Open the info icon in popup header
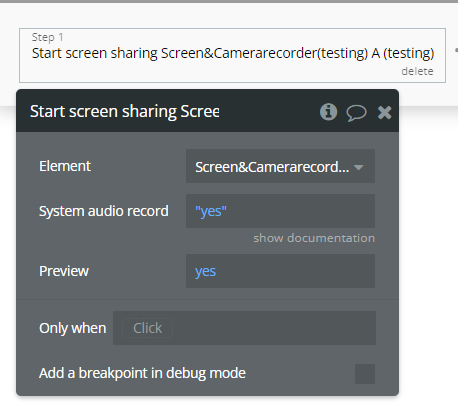Viewport: 458px width, 404px height. 328,112
